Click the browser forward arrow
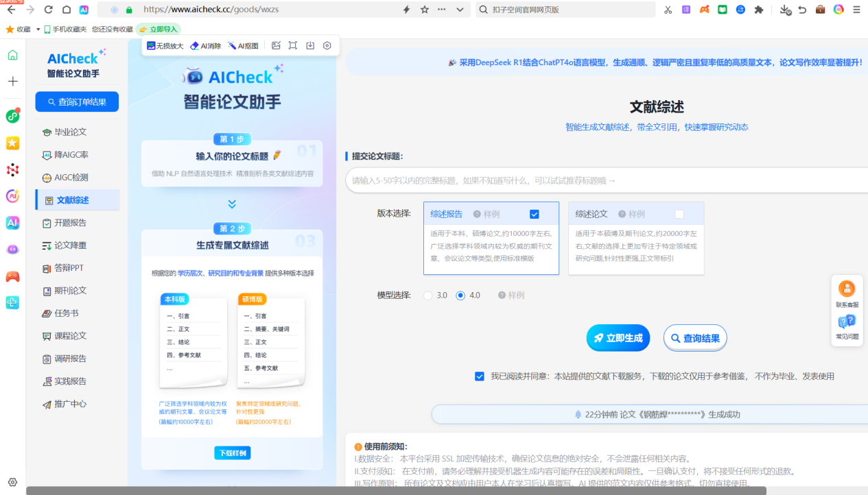Viewport: 868px width, 495px height. pos(30,10)
